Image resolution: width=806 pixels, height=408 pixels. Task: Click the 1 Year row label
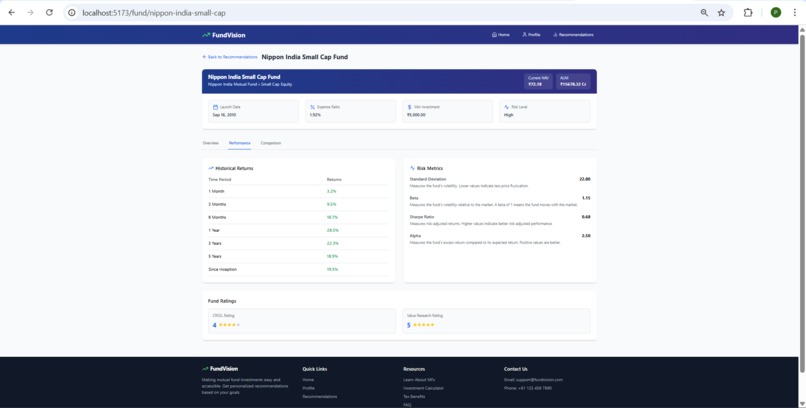pyautogui.click(x=214, y=230)
